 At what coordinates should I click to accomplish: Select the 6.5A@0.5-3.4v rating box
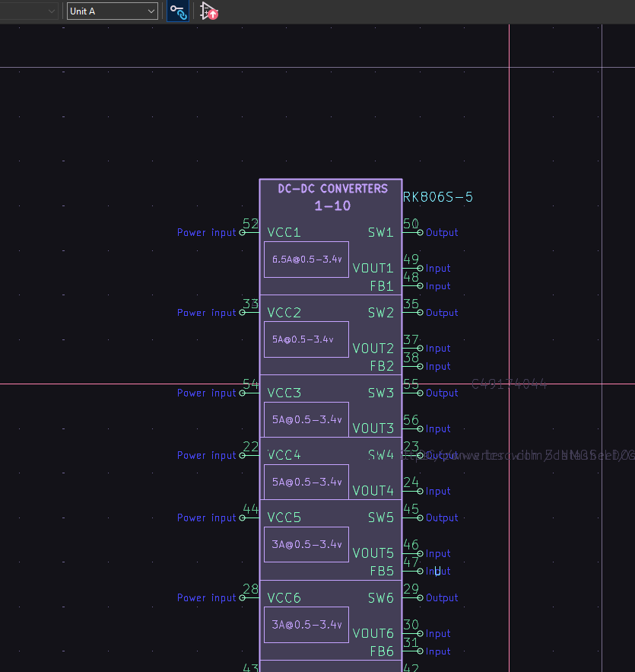tap(306, 260)
